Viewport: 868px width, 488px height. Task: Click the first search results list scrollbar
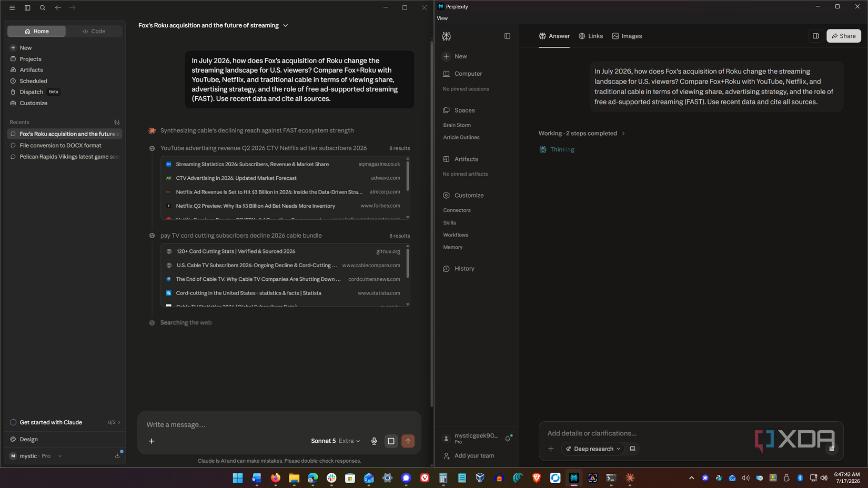tap(408, 177)
